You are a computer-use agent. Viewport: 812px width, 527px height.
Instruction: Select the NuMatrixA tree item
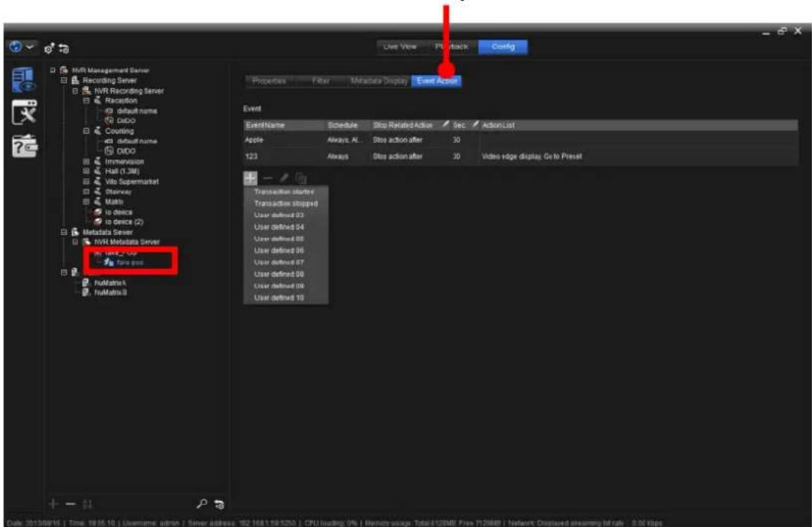(110, 282)
